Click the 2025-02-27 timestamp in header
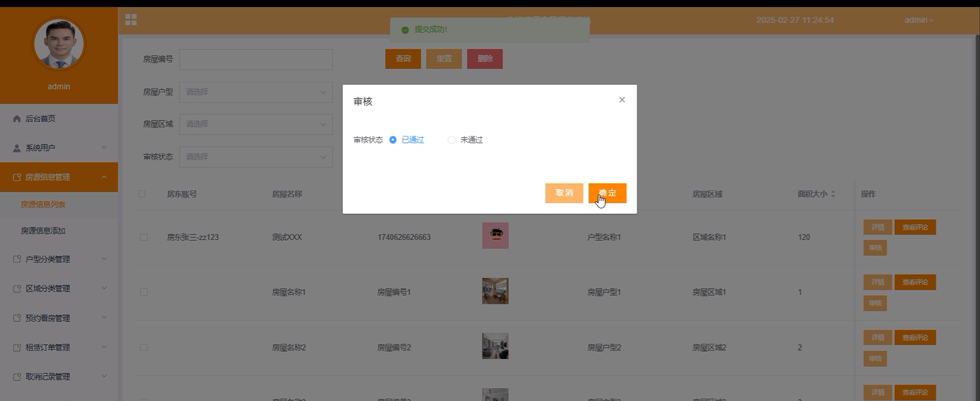 click(x=795, y=20)
